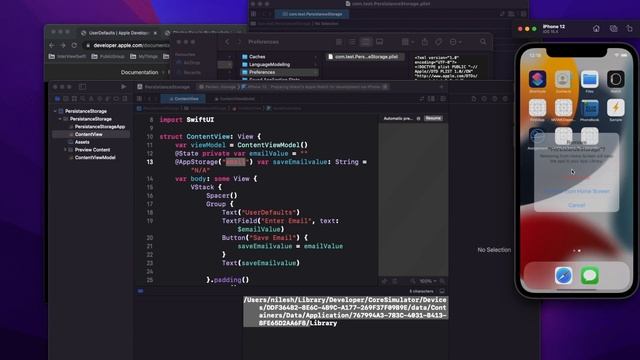Click the Automatic preview status label
The width and height of the screenshot is (640, 360).
[398, 118]
